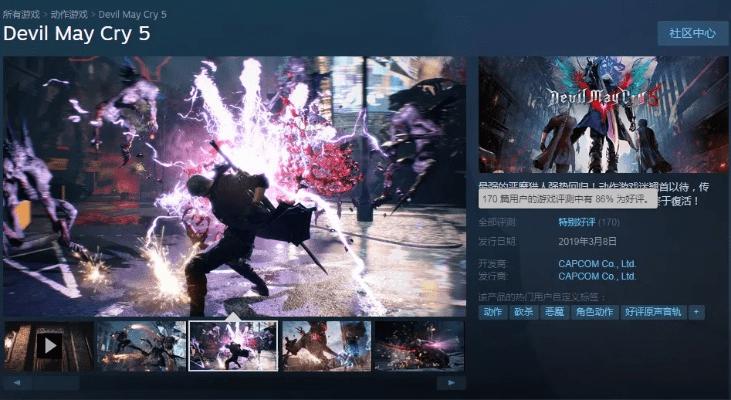Select the fourth screenshot thumbnail with red demon
731x400 pixels.
point(326,345)
